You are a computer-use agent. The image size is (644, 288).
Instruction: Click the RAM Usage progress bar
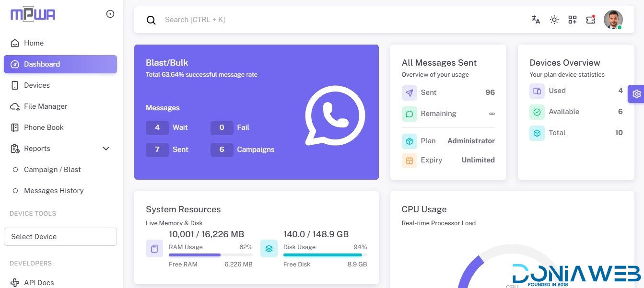pyautogui.click(x=211, y=255)
